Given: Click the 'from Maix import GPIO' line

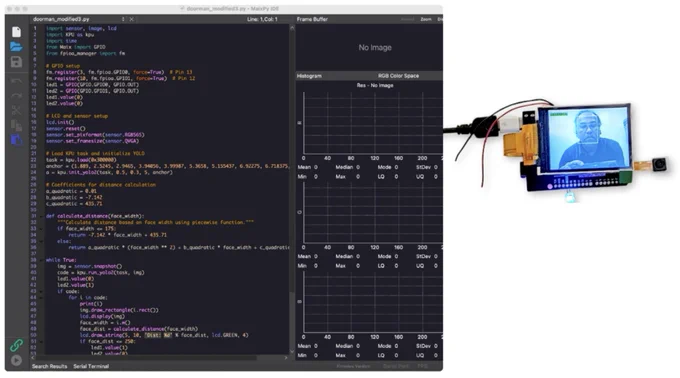Looking at the screenshot, I should click(75, 47).
